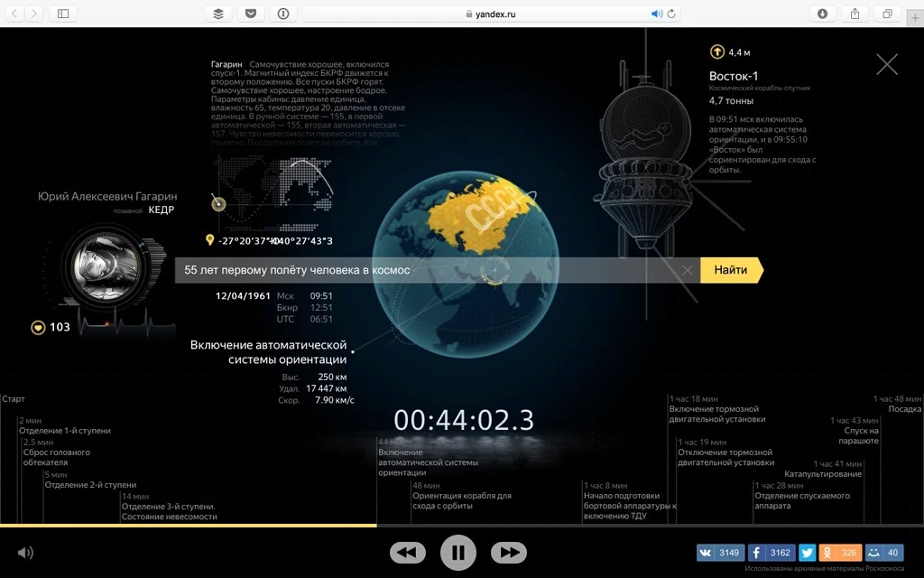The height and width of the screenshot is (578, 924).
Task: Save page with the Pocket extension icon
Action: [251, 14]
